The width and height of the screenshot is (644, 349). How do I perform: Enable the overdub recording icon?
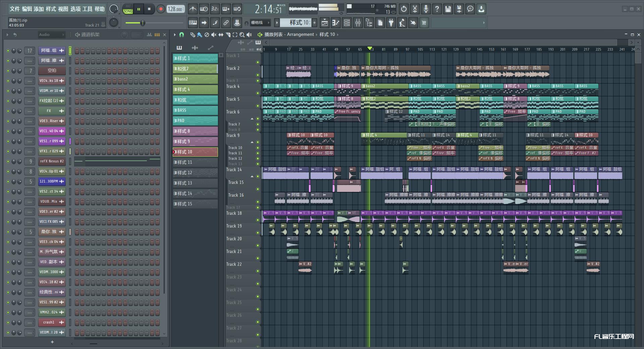click(x=226, y=9)
